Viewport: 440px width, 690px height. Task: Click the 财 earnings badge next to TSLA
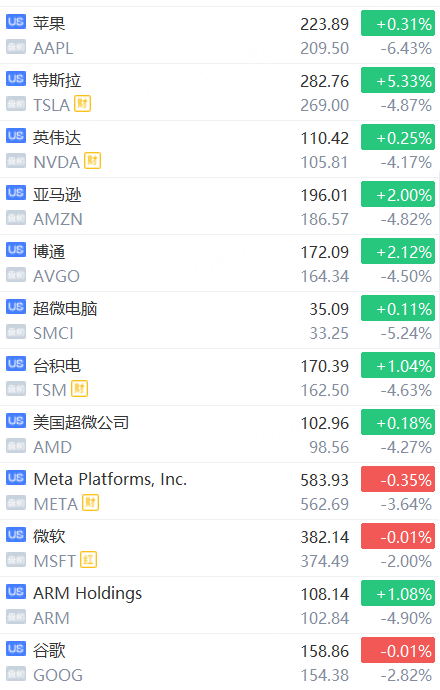point(82,104)
